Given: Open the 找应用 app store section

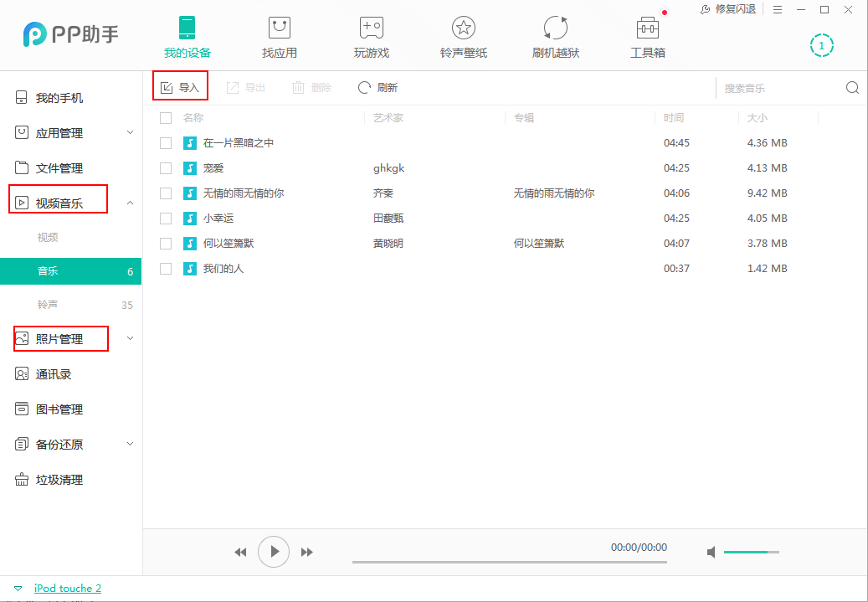Looking at the screenshot, I should pyautogui.click(x=279, y=35).
